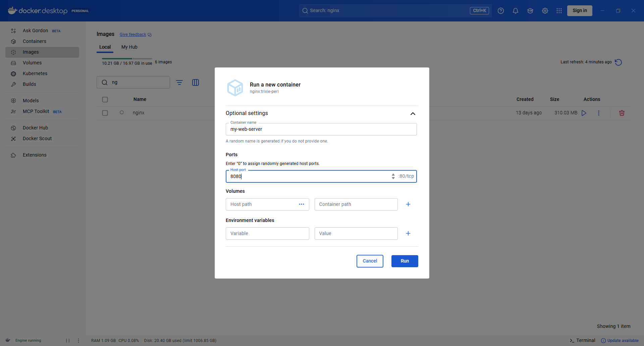
Task: Open the engine options three-dot menu
Action: 78,341
